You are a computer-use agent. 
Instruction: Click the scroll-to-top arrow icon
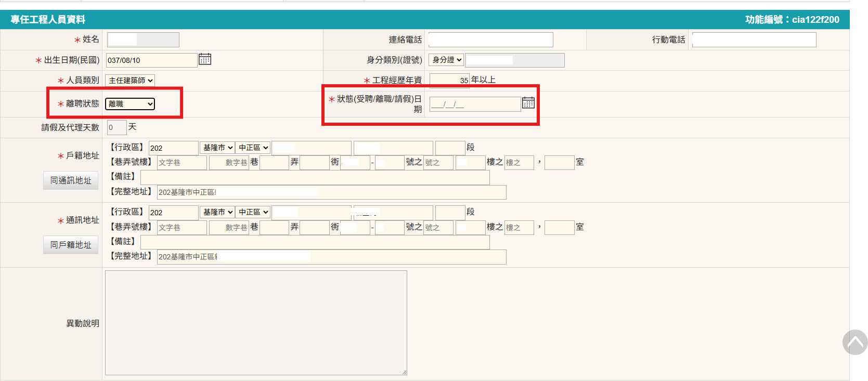pyautogui.click(x=855, y=343)
